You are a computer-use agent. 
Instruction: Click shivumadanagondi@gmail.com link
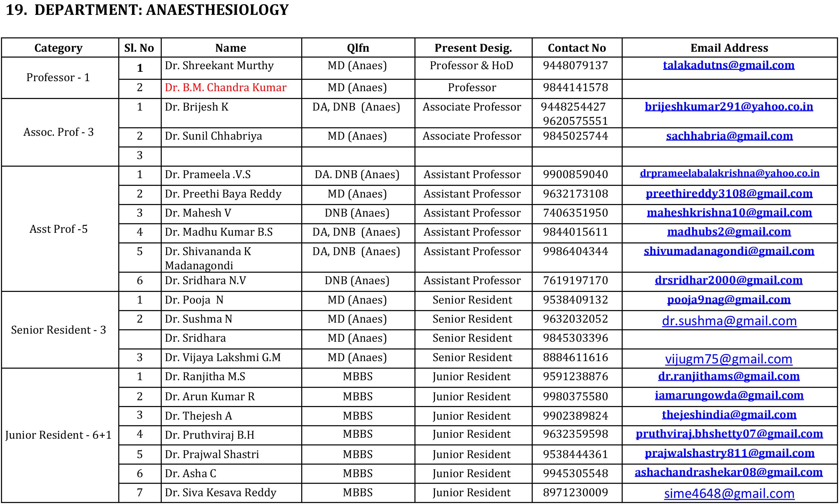click(x=729, y=251)
